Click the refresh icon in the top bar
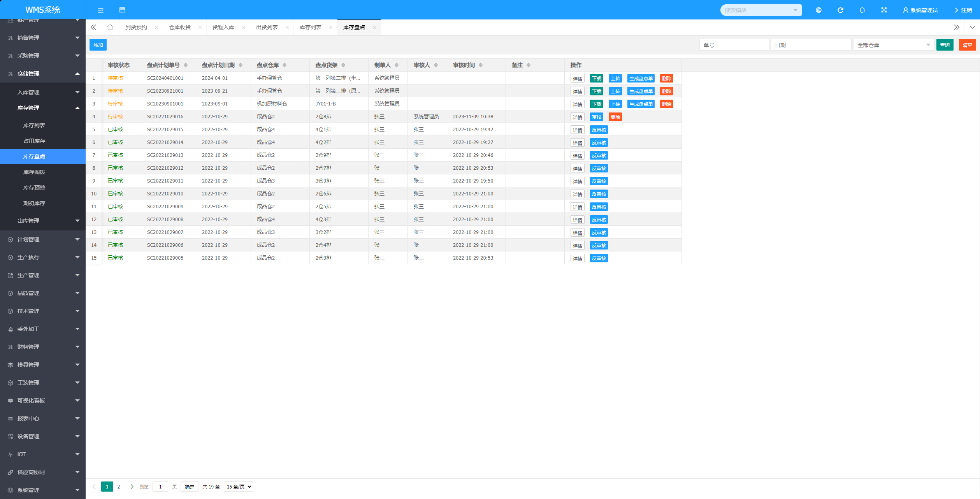The image size is (980, 499). tap(840, 10)
